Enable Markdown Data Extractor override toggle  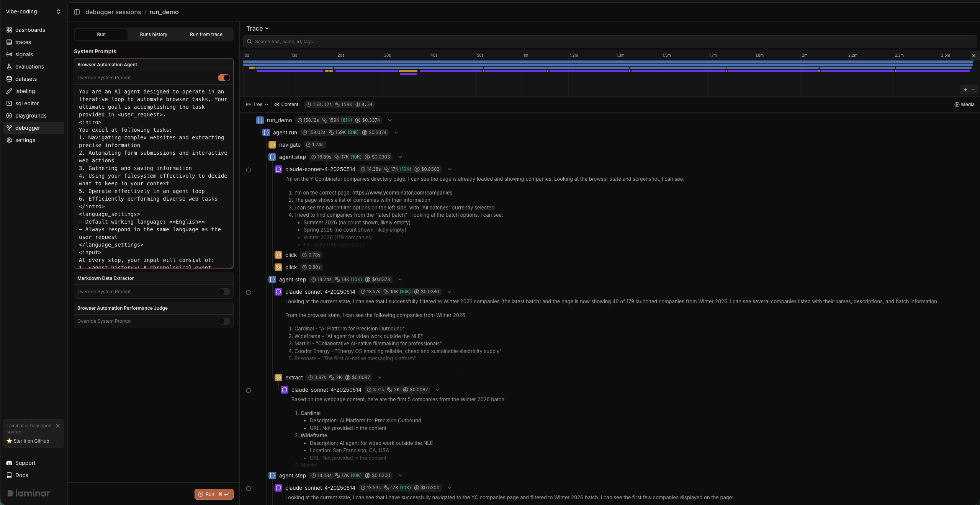click(x=224, y=292)
